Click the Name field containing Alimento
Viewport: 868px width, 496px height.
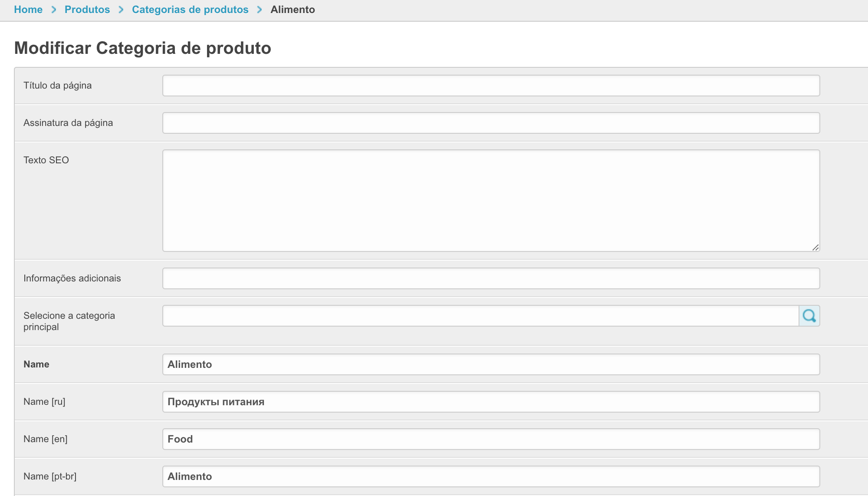[x=491, y=364]
